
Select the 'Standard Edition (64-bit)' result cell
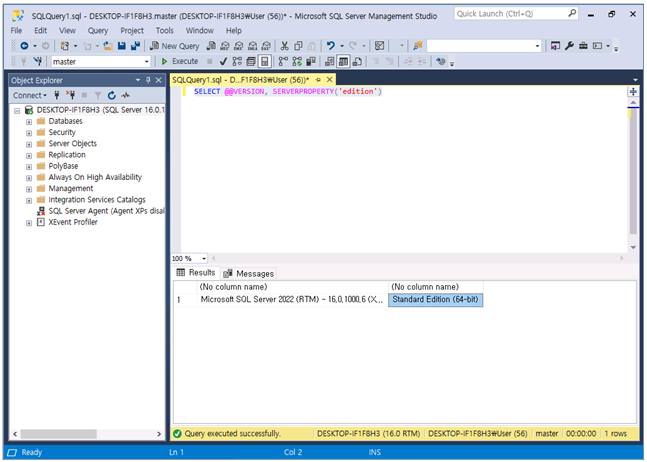[435, 299]
